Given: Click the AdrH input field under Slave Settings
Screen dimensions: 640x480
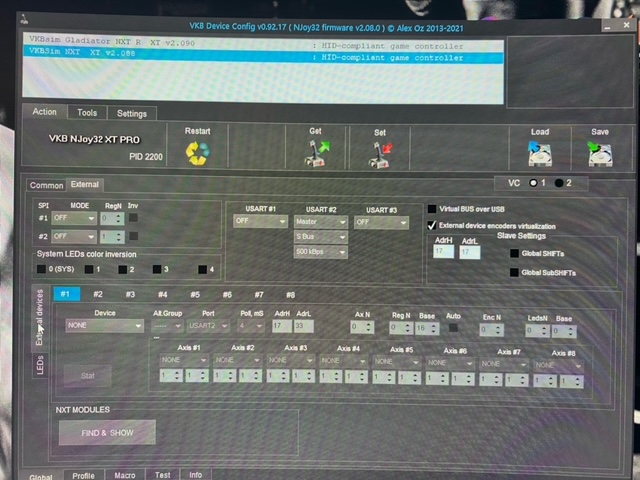Looking at the screenshot, I should (x=443, y=253).
